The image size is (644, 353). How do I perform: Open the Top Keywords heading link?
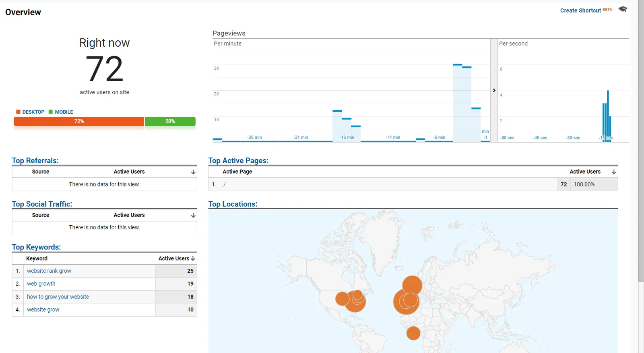click(36, 247)
